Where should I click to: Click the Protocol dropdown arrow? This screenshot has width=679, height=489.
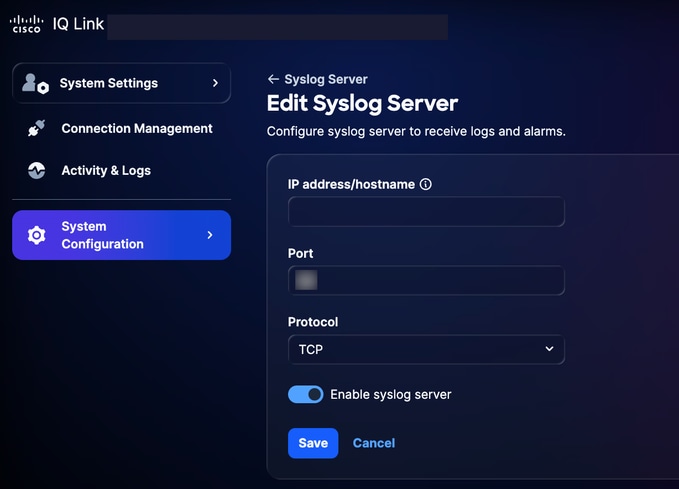[549, 349]
